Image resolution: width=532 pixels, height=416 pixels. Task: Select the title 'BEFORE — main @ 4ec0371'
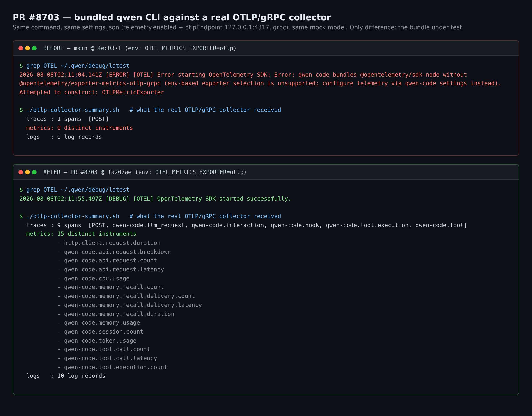(x=140, y=48)
